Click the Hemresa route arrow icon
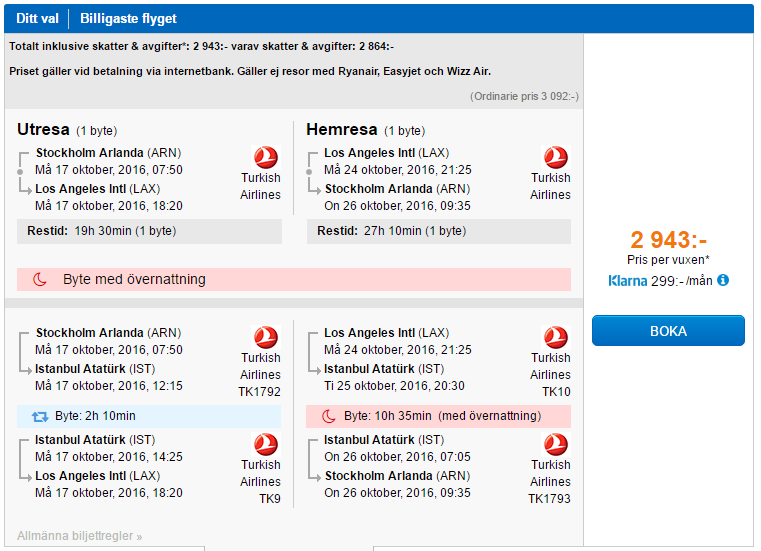The image size is (761, 551). tap(314, 172)
